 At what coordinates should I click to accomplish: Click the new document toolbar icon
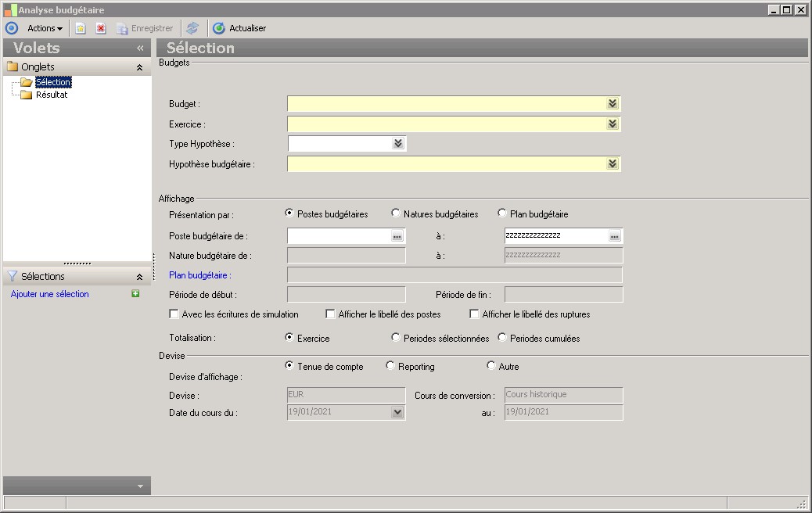pyautogui.click(x=80, y=28)
